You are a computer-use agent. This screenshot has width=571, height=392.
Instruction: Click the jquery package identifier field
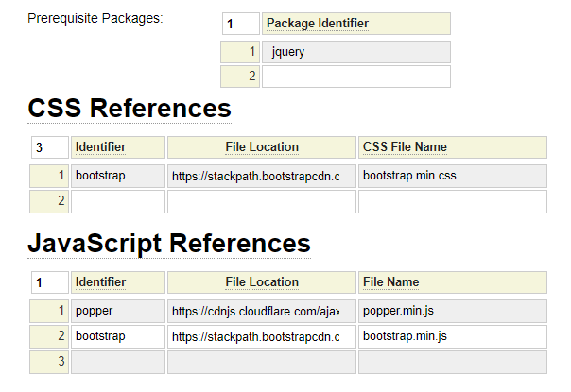click(355, 52)
